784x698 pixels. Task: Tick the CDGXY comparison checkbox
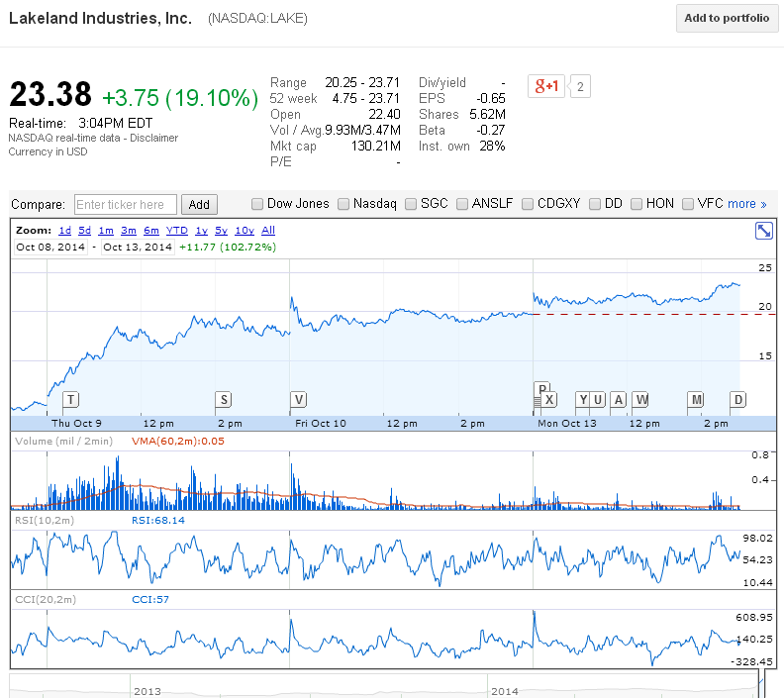[x=528, y=204]
